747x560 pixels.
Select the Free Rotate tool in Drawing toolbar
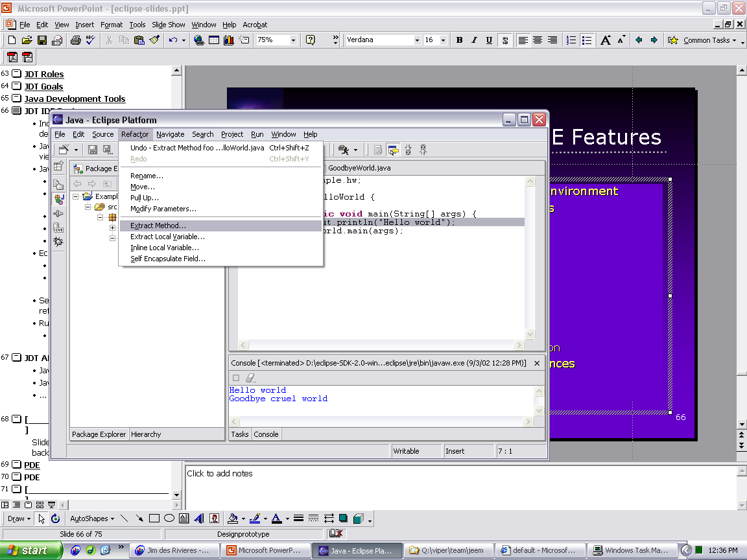tap(56, 519)
